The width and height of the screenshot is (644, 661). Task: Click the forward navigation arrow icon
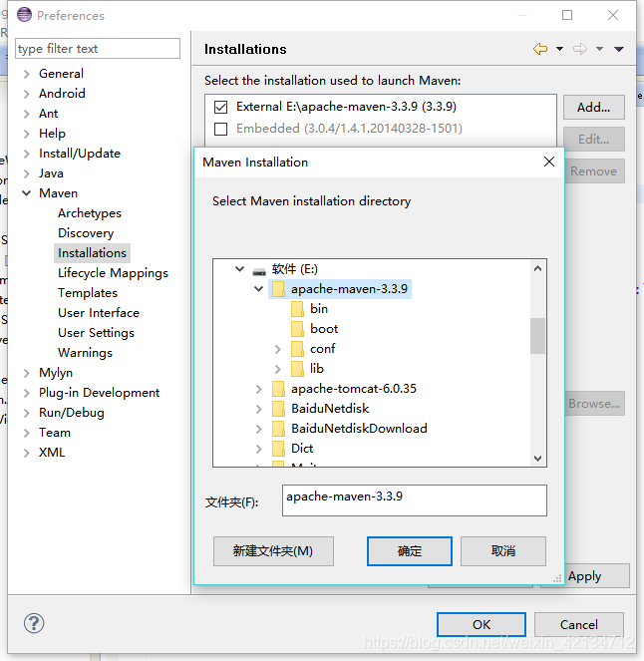tap(580, 49)
